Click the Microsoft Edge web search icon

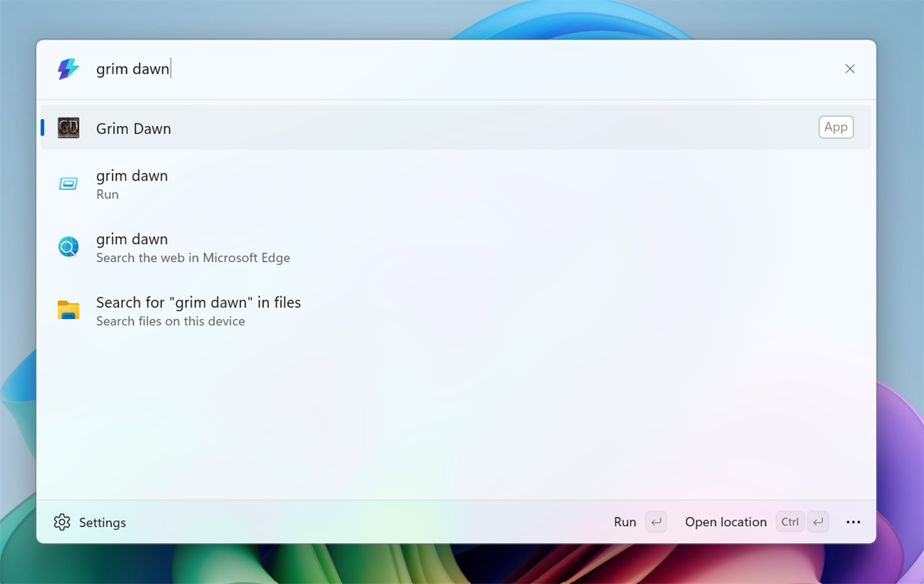point(69,247)
